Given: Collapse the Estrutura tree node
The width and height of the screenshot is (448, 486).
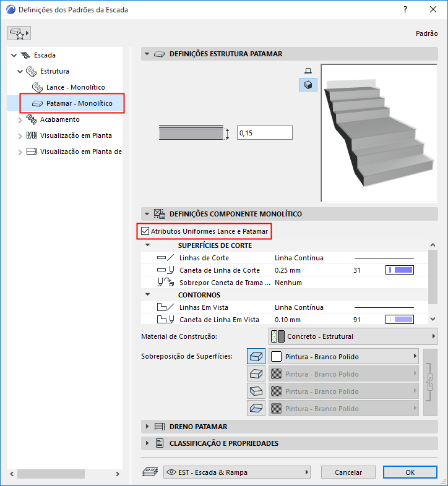Looking at the screenshot, I should pos(20,72).
